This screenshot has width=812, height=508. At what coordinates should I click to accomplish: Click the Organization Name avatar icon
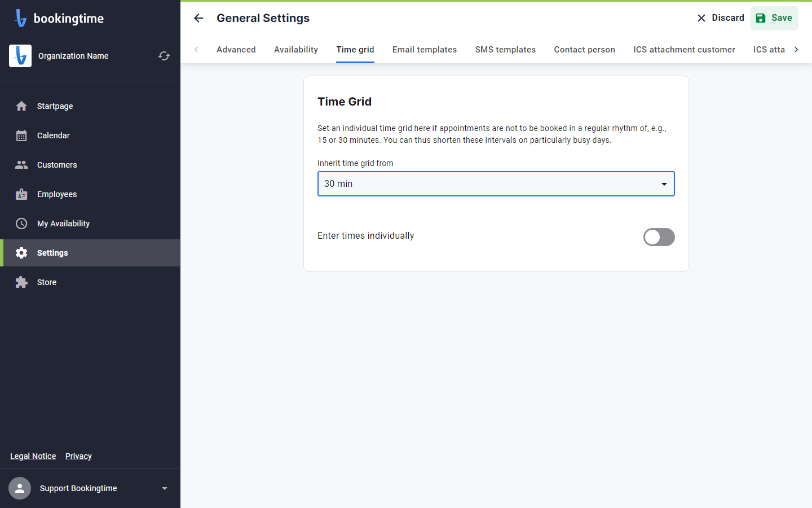[20, 56]
